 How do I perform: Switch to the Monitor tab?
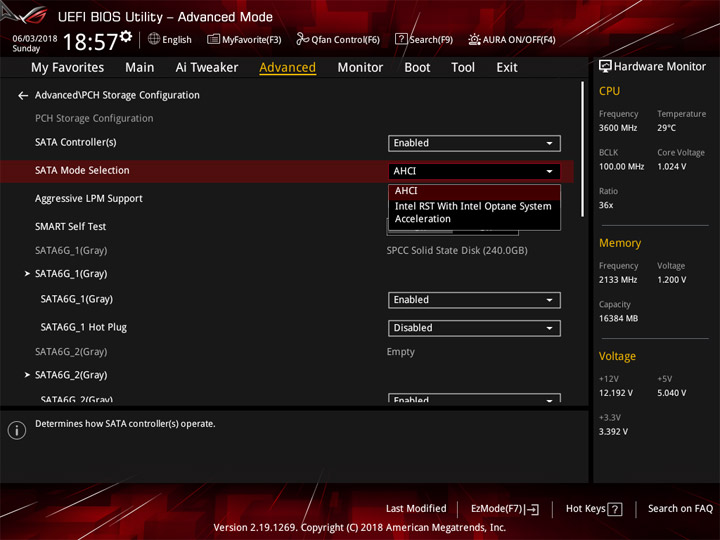pos(360,68)
